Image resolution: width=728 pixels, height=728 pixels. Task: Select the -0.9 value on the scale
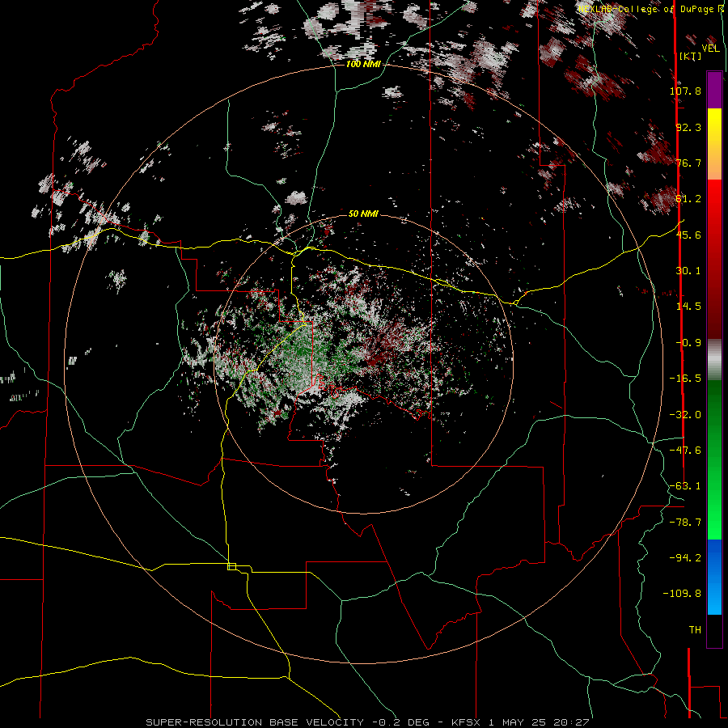coord(688,343)
